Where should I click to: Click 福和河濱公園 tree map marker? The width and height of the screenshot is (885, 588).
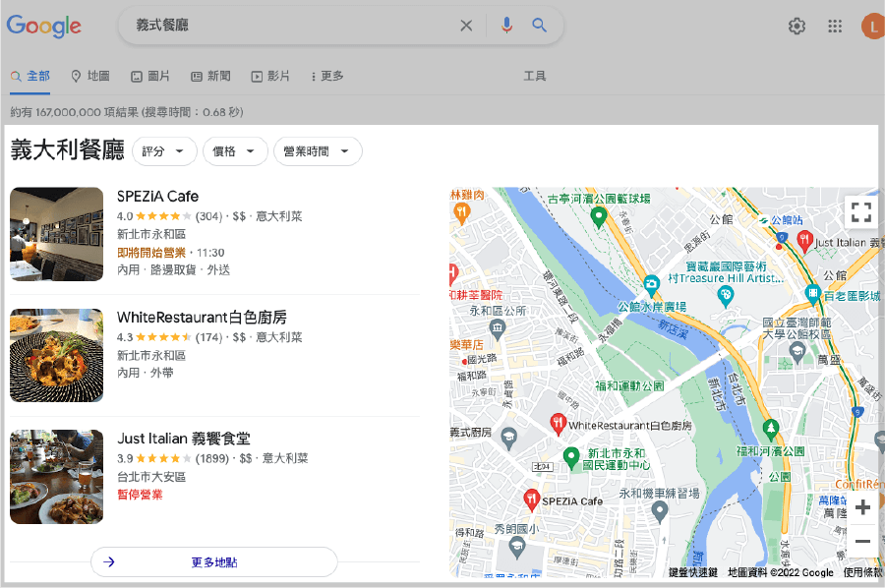pos(770,430)
